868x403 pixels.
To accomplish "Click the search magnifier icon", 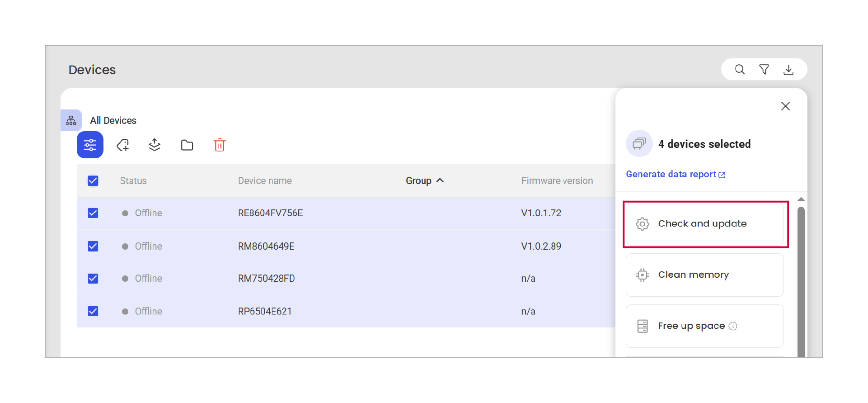I will point(740,70).
